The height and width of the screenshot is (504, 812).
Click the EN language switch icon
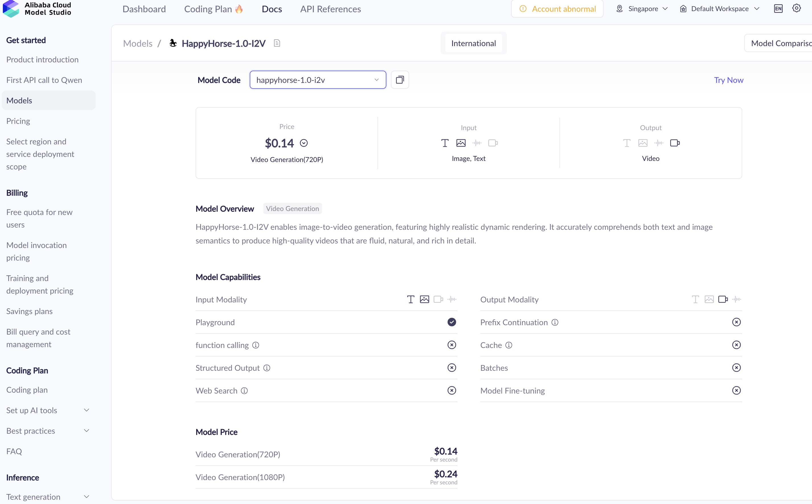(x=778, y=9)
